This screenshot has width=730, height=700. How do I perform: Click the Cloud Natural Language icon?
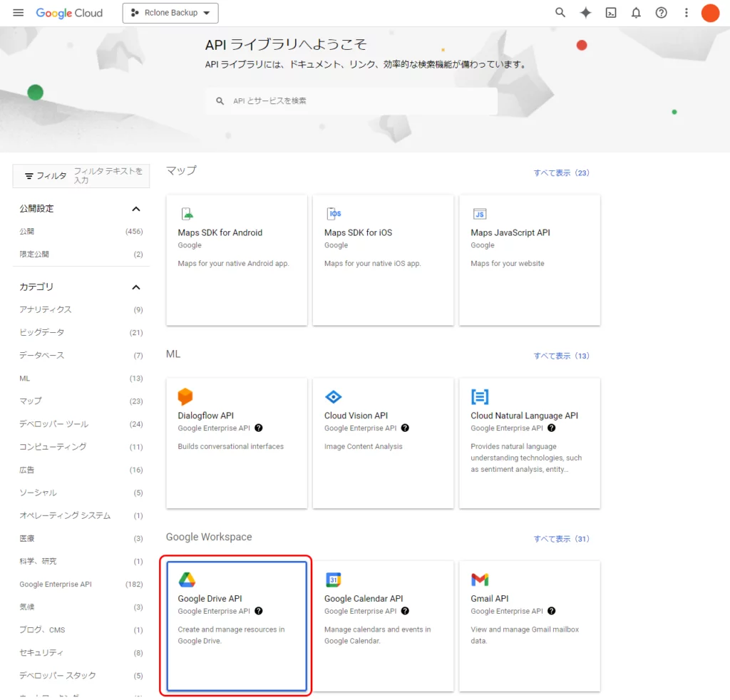pyautogui.click(x=480, y=397)
